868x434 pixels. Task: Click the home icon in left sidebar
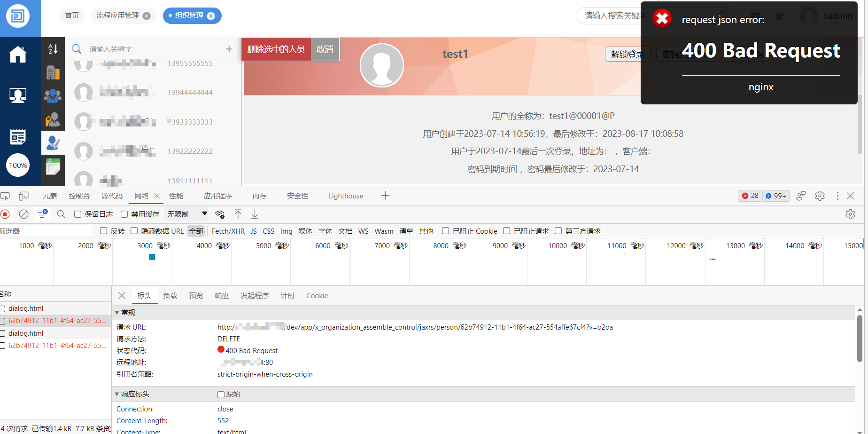[18, 55]
